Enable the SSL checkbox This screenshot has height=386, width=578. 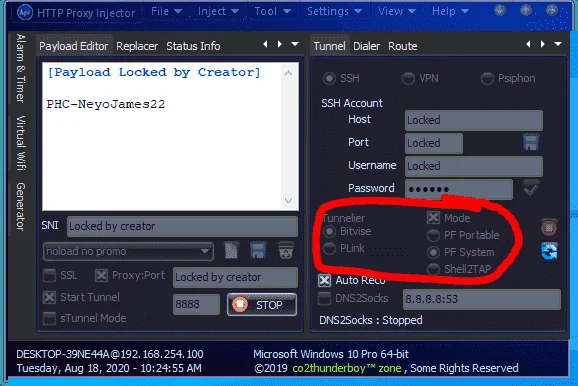pos(49,275)
